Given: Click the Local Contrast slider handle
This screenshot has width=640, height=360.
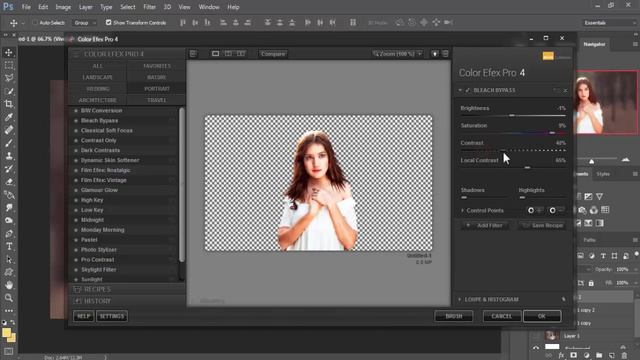Looking at the screenshot, I should tap(527, 167).
